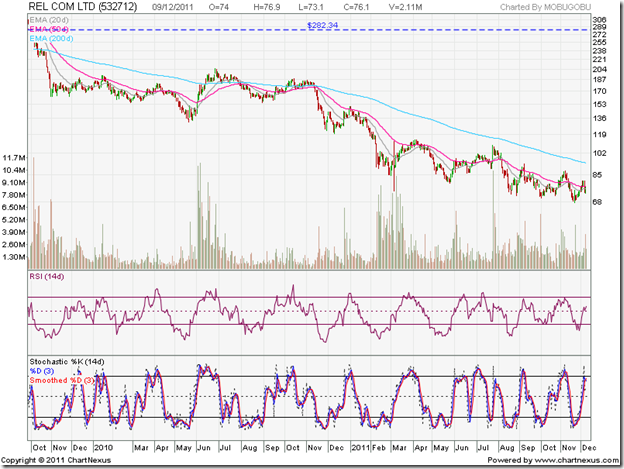Click the dashed blue horizontal resistance line
Screen dimensions: 624x469
coord(450,30)
